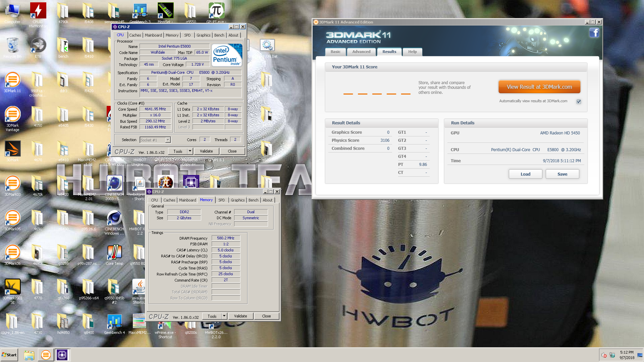Open the hd4850 folder icon
Viewport: 644px width, 362px height.
(63, 324)
